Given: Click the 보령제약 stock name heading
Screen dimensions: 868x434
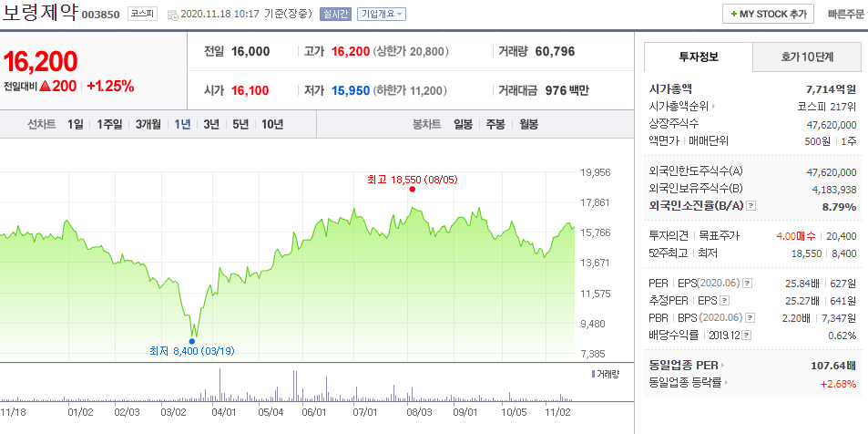Looking at the screenshot, I should 40,13.
